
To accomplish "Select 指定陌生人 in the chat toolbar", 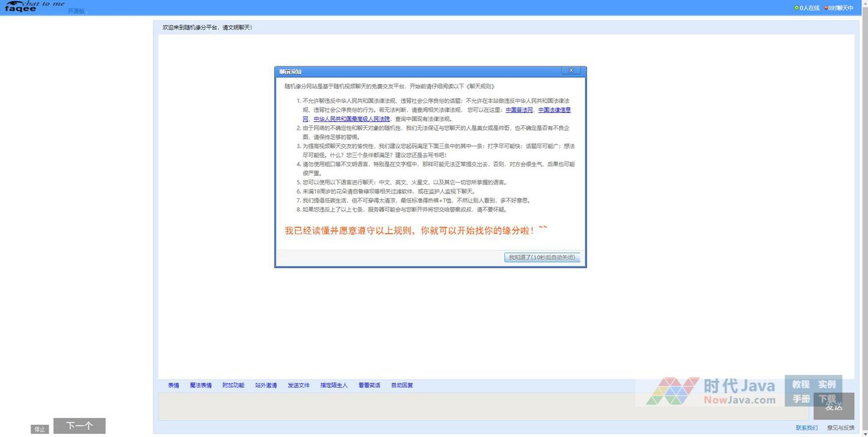I will coord(334,385).
